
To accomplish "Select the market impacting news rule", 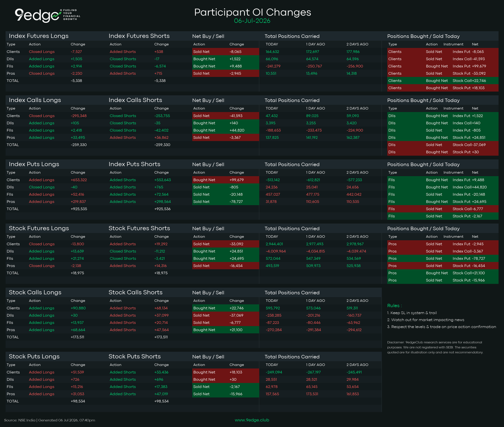I will click(x=426, y=320).
